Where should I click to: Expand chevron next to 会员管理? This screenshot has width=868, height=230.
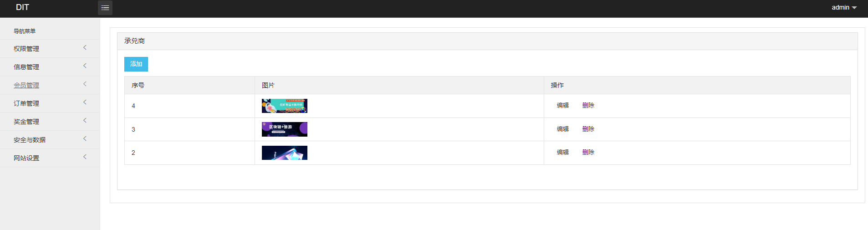tap(85, 84)
